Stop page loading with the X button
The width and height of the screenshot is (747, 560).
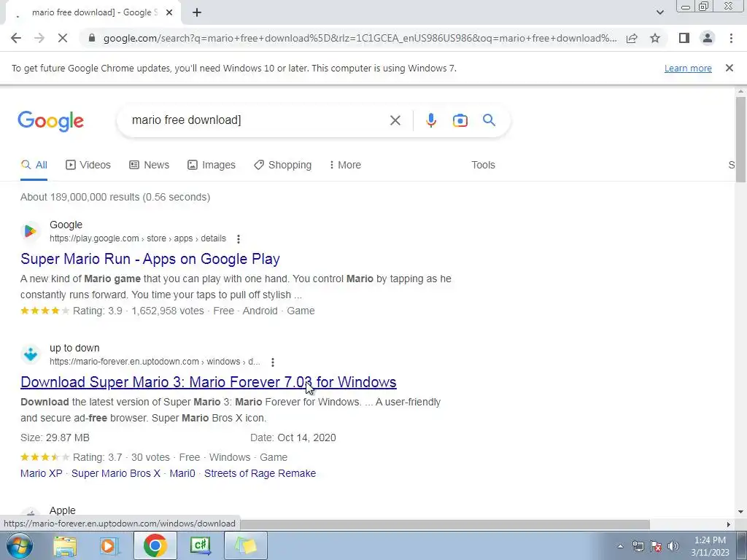tap(63, 38)
